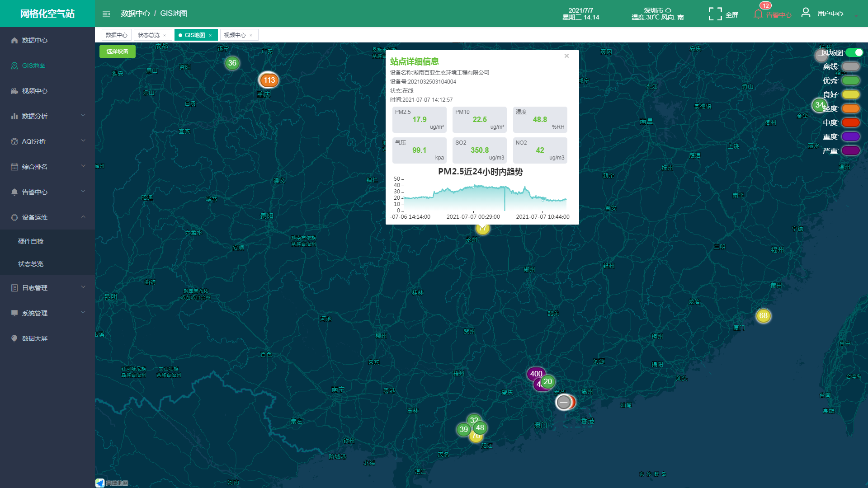Click the 选择设备 button
This screenshot has width=868, height=488.
tap(118, 52)
